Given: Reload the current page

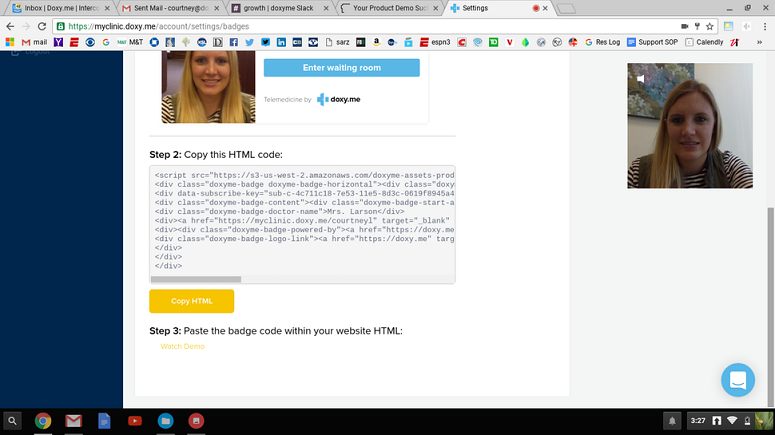Looking at the screenshot, I should 42,26.
